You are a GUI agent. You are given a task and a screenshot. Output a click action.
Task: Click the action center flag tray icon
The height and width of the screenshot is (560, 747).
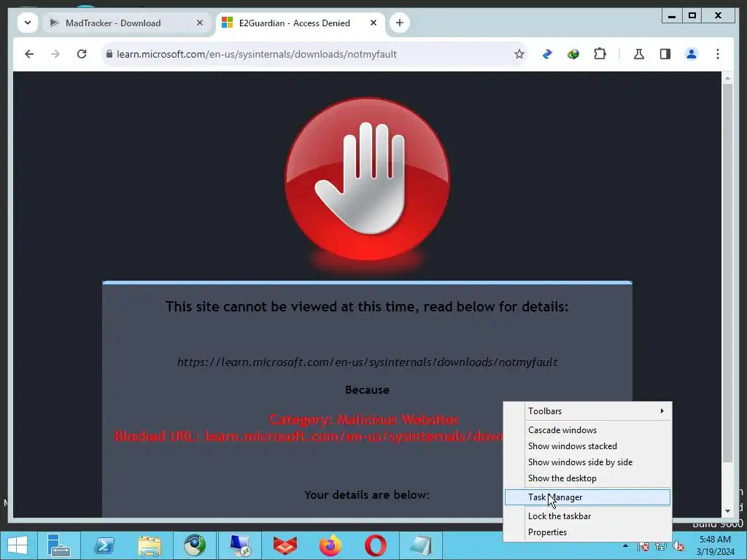point(643,546)
